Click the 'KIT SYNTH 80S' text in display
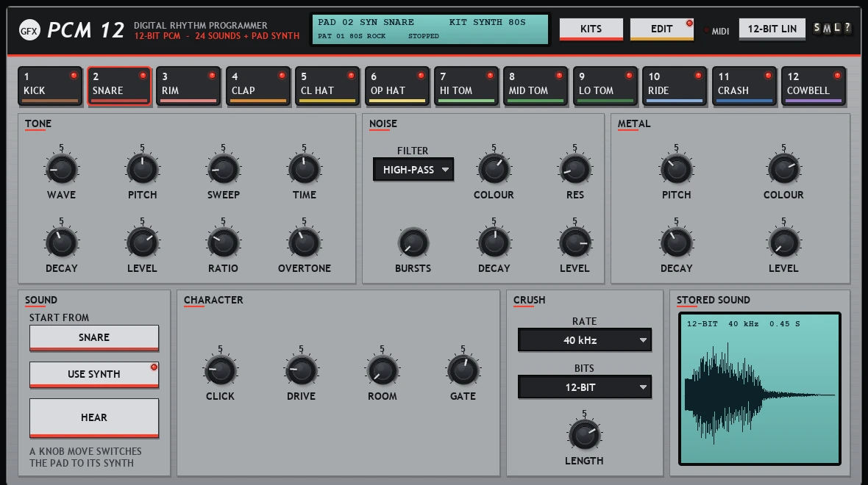Screen dimensions: 868x485 click(x=487, y=22)
